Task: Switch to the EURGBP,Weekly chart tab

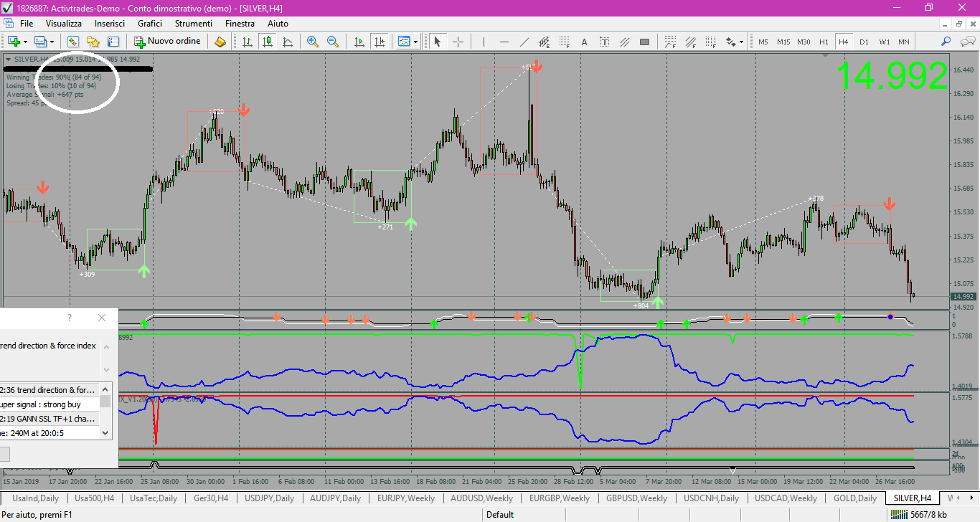Action: point(560,498)
